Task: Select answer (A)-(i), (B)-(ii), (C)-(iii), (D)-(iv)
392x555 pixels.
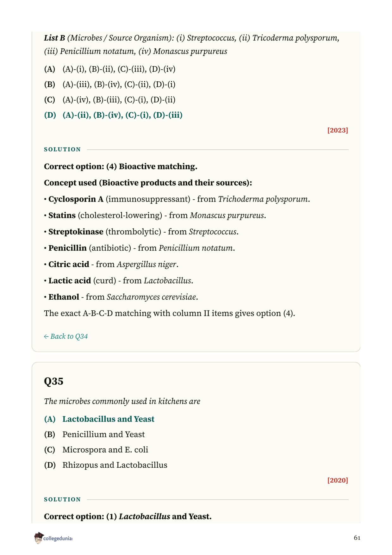Action: click(x=109, y=69)
